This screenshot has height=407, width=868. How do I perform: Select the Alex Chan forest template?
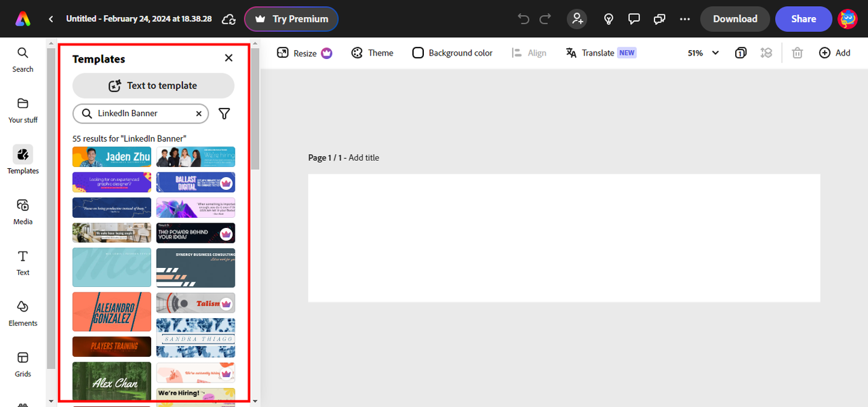click(x=112, y=382)
